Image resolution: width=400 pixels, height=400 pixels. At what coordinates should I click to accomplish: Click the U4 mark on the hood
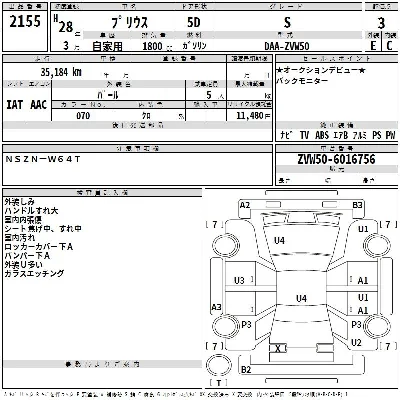(279, 240)
